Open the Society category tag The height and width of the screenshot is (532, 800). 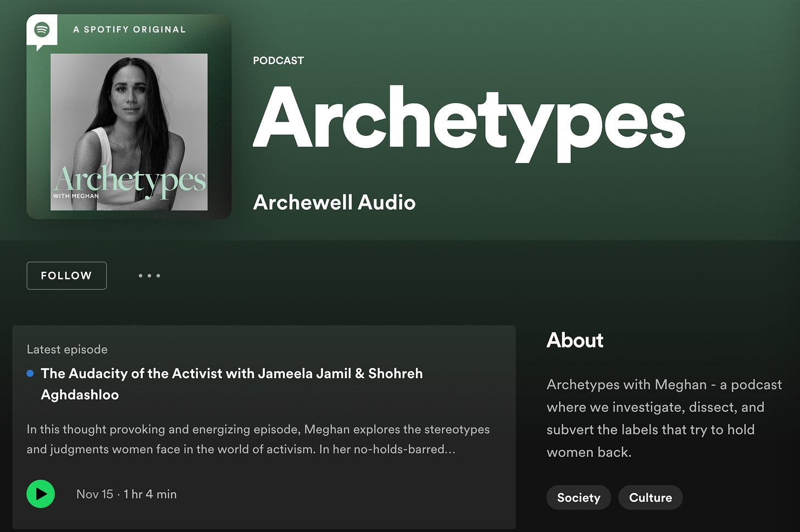(579, 497)
